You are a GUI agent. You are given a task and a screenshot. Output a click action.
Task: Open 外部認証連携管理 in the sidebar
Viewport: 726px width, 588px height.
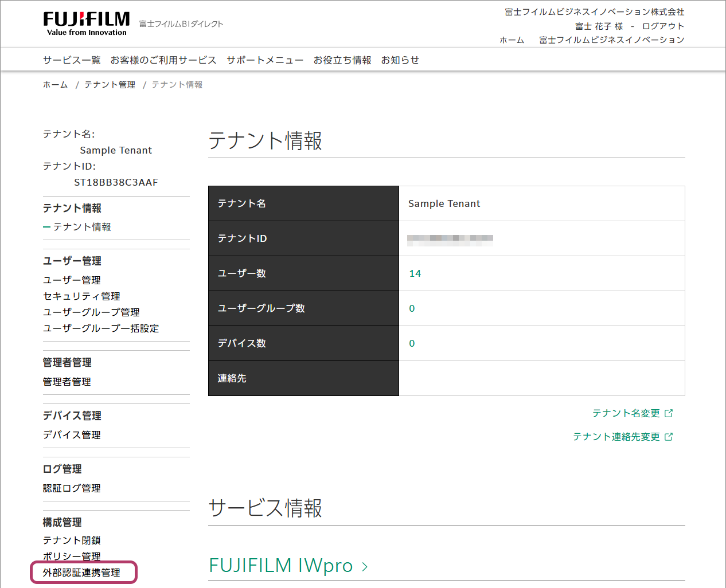click(81, 573)
